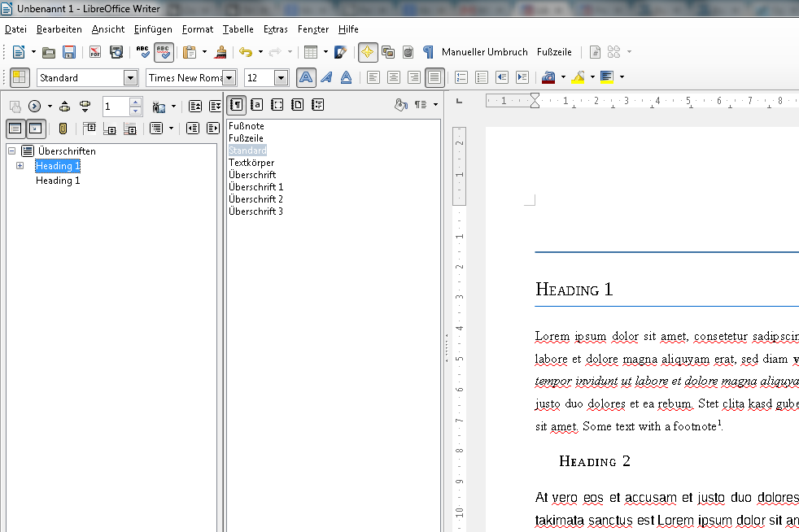Viewport: 799px width, 532px height.
Task: Set a reminder in the Navigator
Action: (63, 129)
